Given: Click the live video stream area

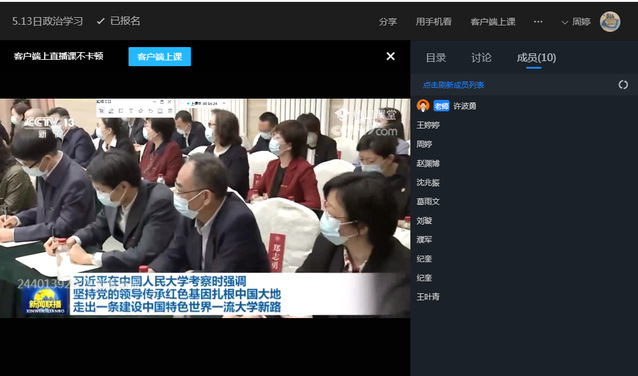Looking at the screenshot, I should (x=205, y=208).
